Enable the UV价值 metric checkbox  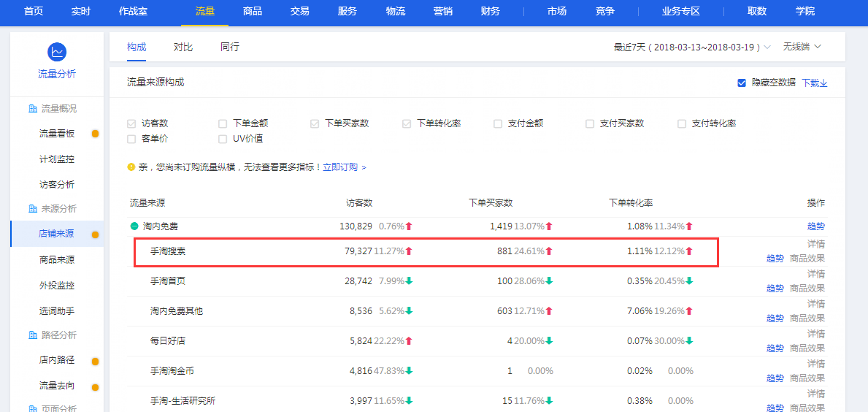point(223,139)
